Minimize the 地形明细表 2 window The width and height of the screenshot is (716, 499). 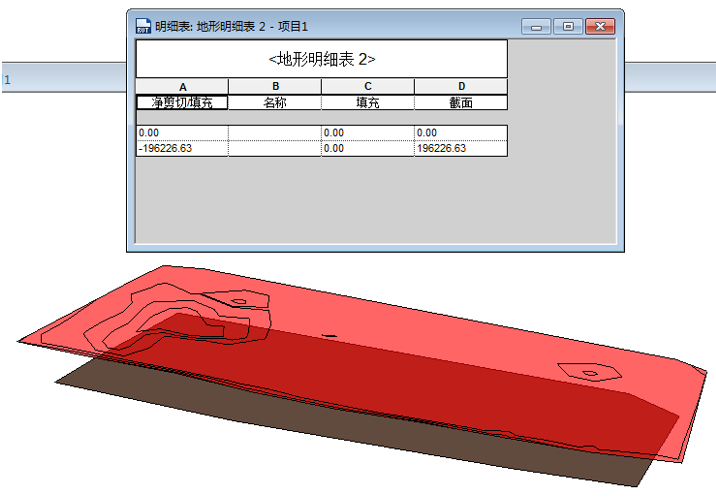coord(537,26)
